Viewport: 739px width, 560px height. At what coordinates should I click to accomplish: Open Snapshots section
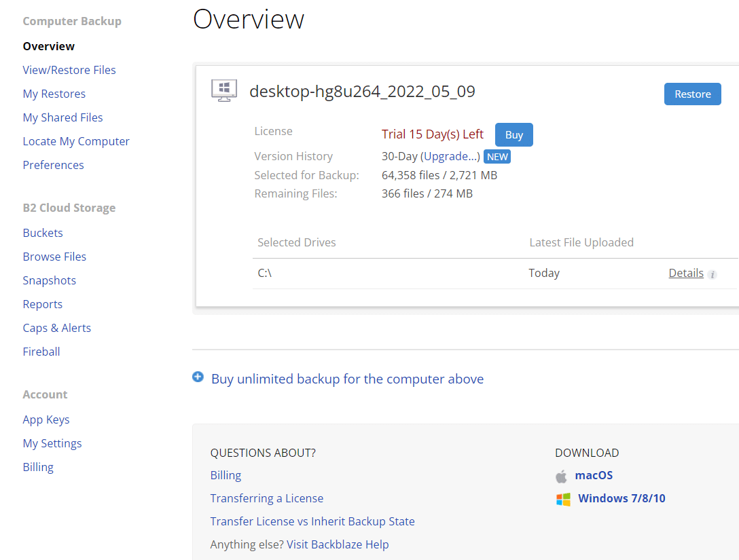[50, 280]
